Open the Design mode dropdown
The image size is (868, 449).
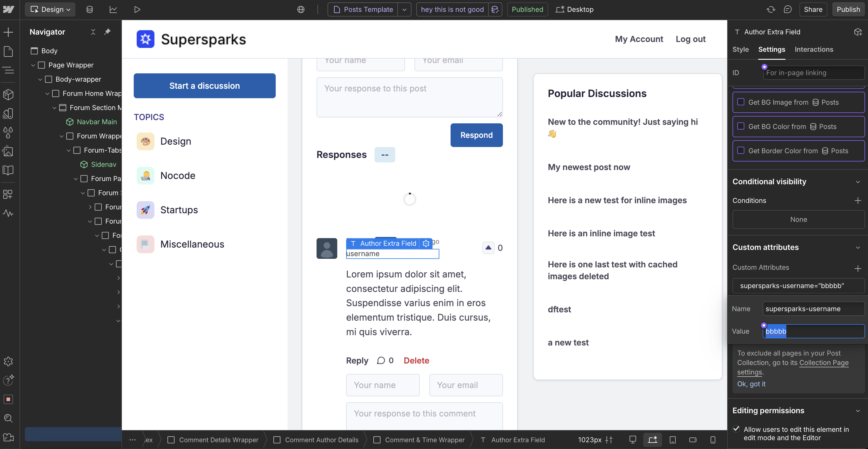50,9
